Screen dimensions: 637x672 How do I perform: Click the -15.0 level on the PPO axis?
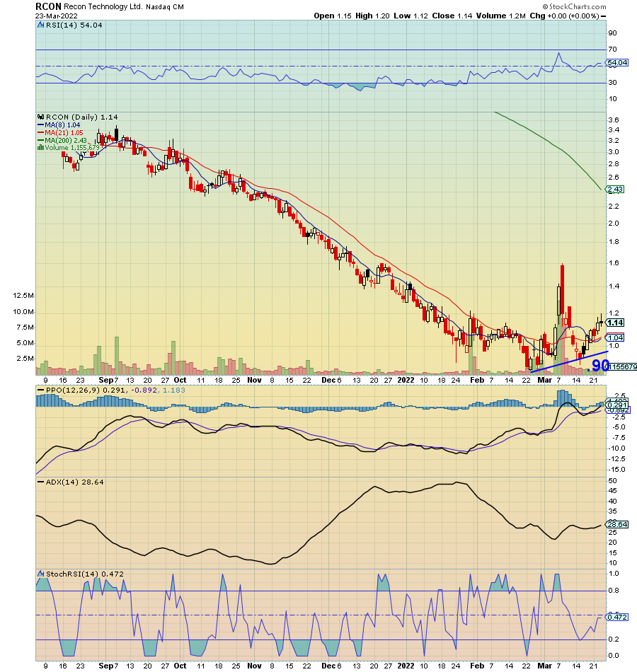coord(617,470)
